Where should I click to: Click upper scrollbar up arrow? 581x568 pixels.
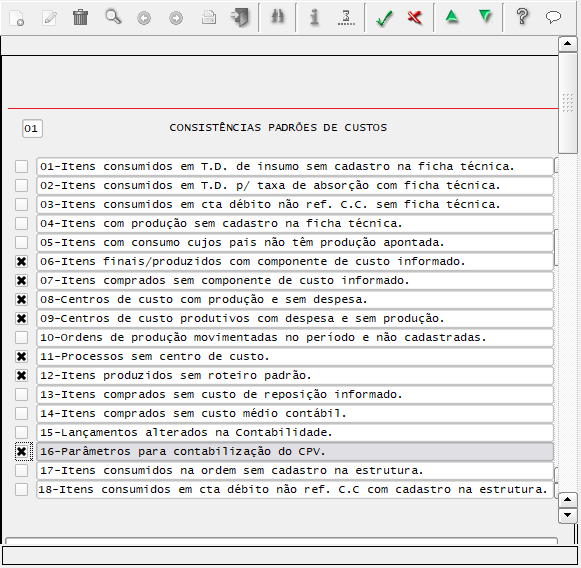[x=567, y=44]
